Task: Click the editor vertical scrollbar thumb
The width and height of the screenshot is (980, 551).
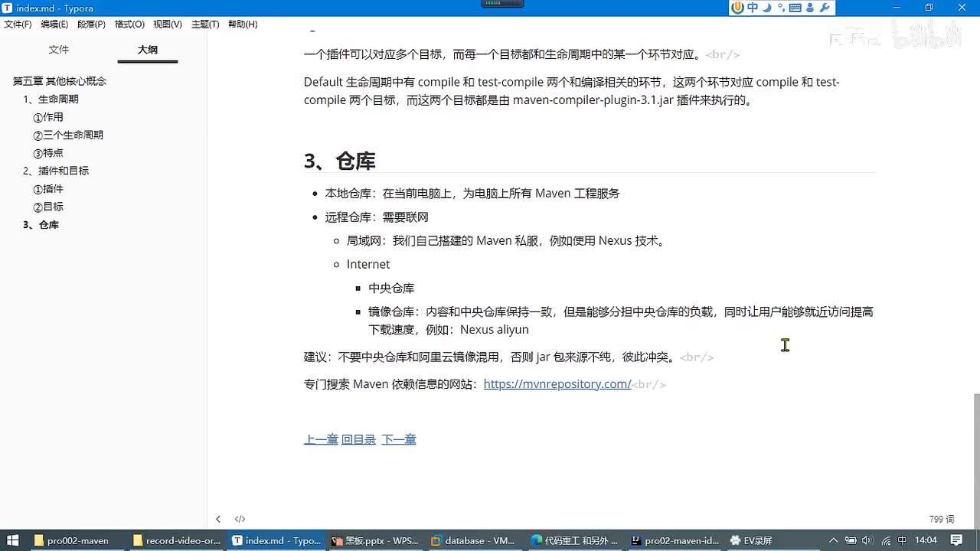Action: [x=975, y=461]
